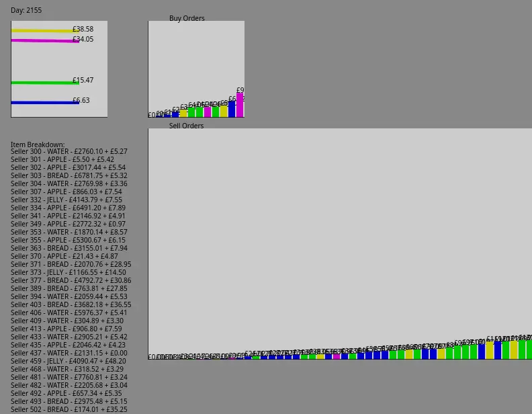Select Seller 437 WATER with +£0.00
The width and height of the screenshot is (532, 414).
tap(69, 354)
